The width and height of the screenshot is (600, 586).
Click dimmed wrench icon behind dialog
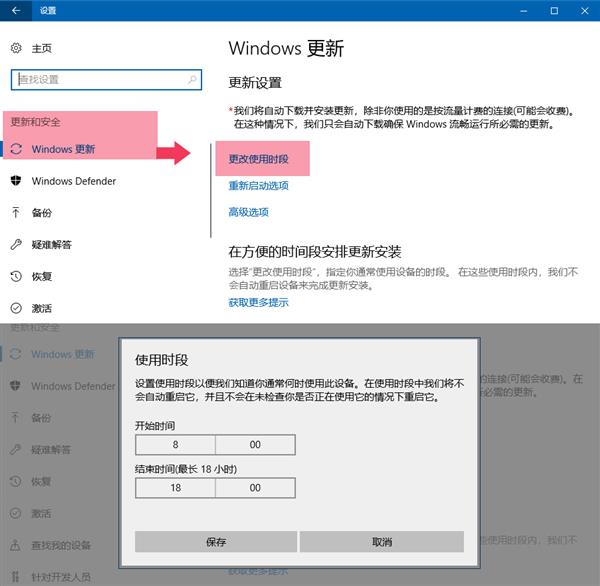click(x=15, y=449)
